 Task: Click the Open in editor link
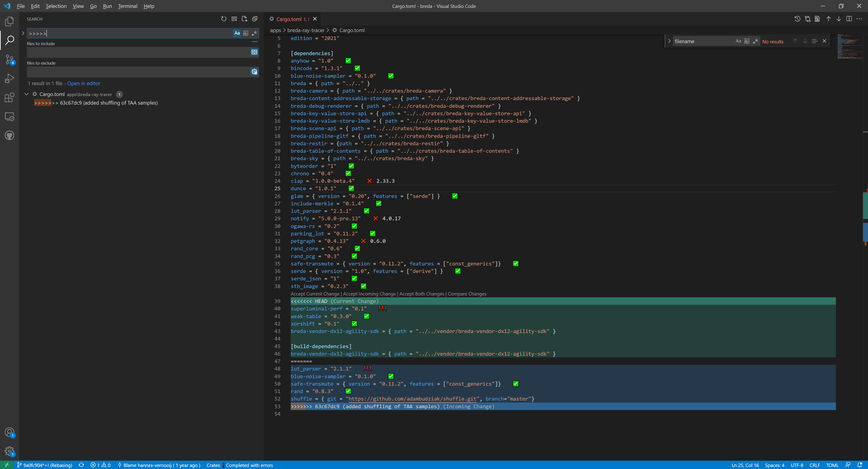(x=84, y=84)
